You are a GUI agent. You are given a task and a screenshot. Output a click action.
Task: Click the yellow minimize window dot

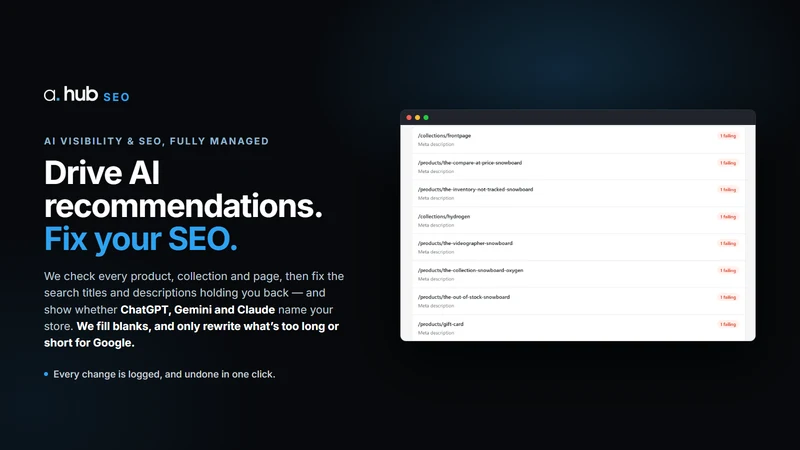417,117
